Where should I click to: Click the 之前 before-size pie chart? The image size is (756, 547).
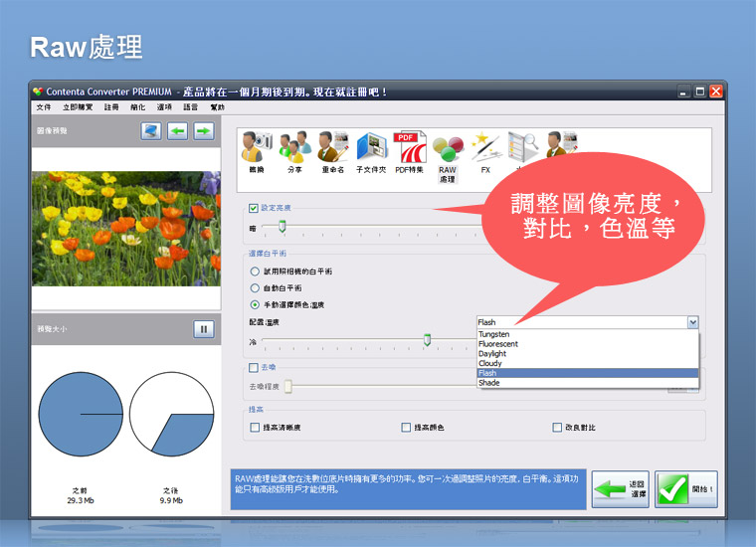point(81,414)
